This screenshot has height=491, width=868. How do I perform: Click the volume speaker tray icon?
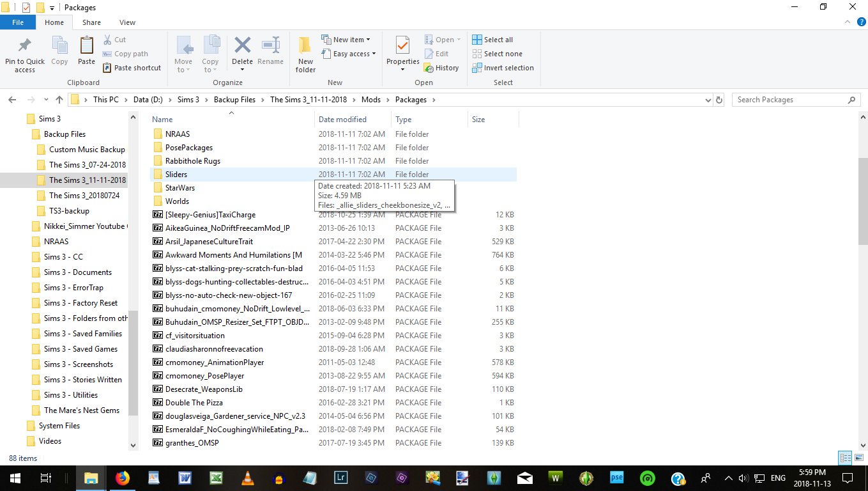[743, 478]
